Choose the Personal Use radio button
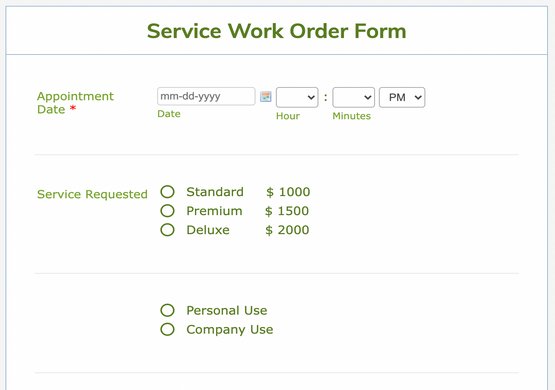This screenshot has height=390, width=555. tap(167, 310)
